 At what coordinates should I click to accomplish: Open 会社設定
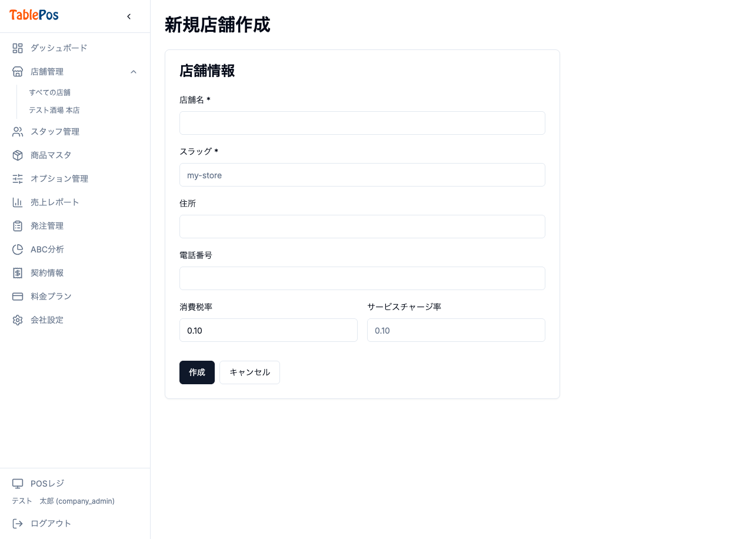(75, 320)
